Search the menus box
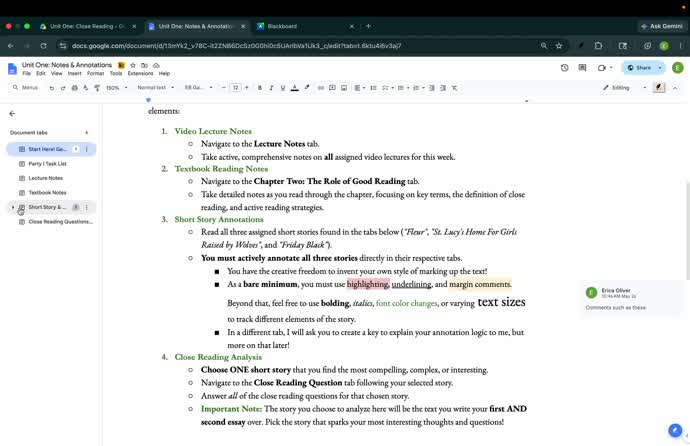The width and height of the screenshot is (690, 446). click(x=26, y=88)
